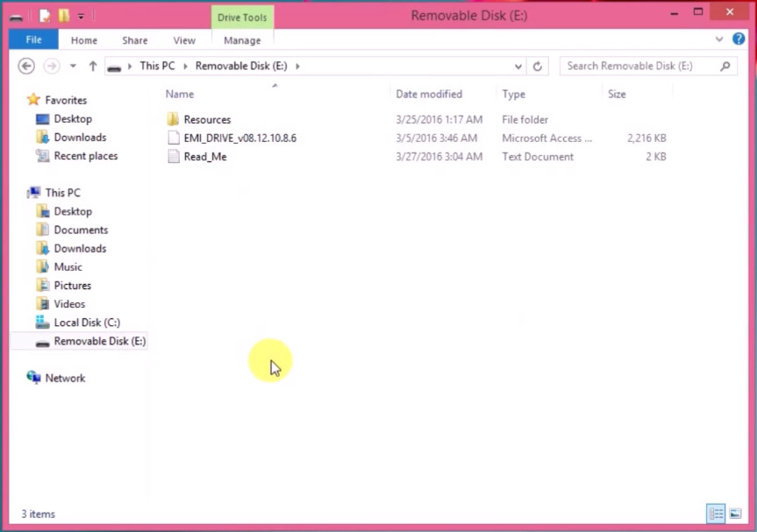
Task: Expand the chevron after This PC
Action: (x=185, y=66)
